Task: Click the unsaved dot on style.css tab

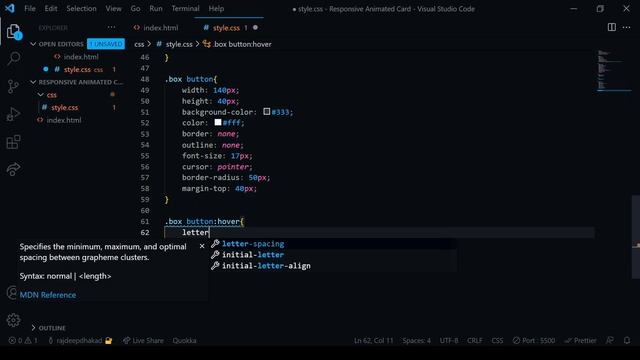Action: [x=255, y=27]
